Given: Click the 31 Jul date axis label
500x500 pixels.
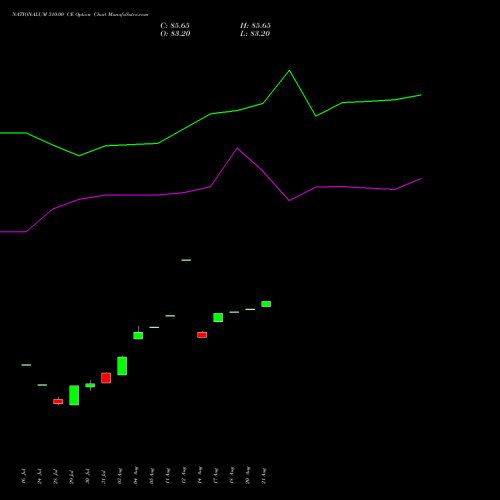Looking at the screenshot, I should 104,477.
